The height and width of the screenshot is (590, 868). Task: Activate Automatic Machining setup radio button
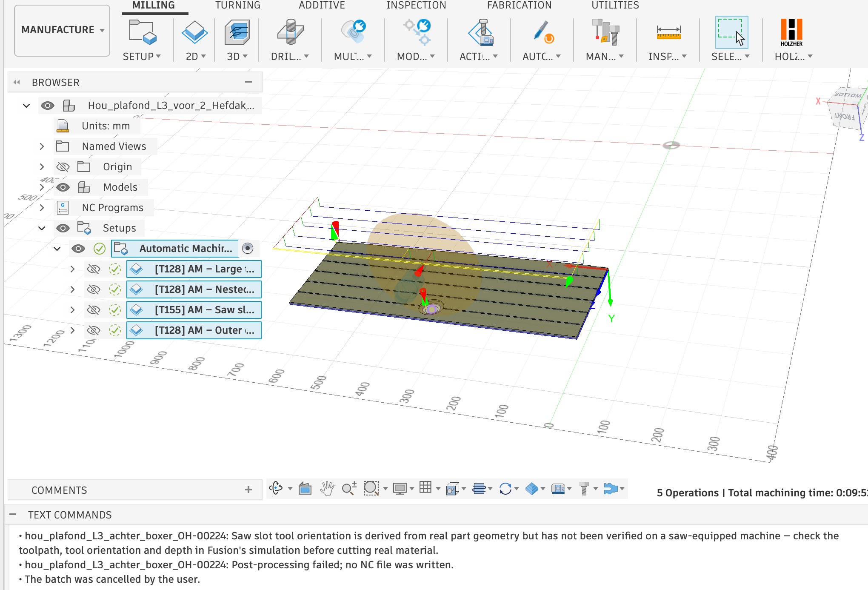pos(248,248)
